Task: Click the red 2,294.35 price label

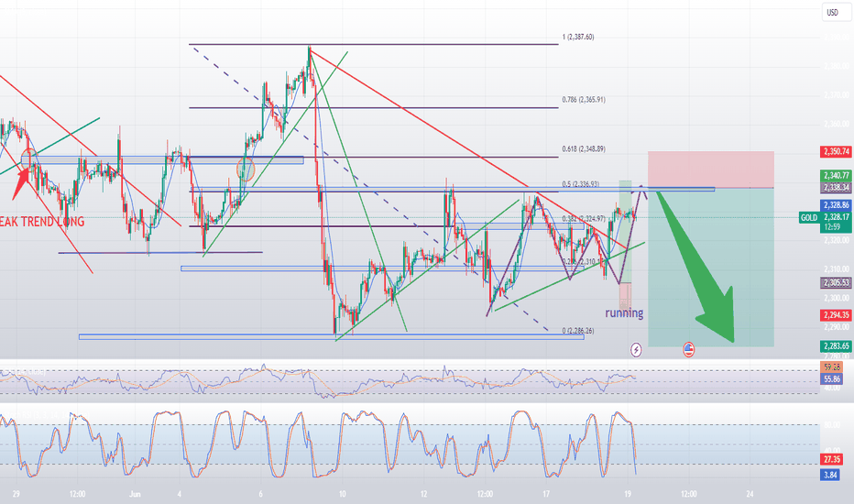Action: click(x=836, y=315)
